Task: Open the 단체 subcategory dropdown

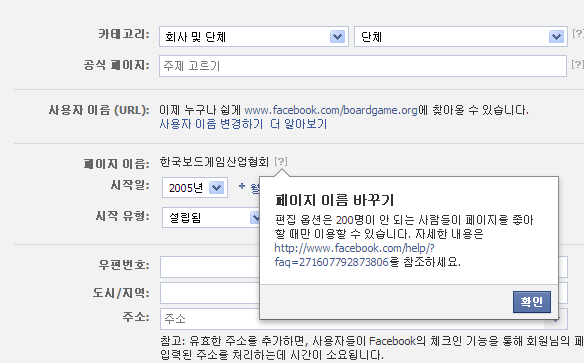Action: click(461, 36)
